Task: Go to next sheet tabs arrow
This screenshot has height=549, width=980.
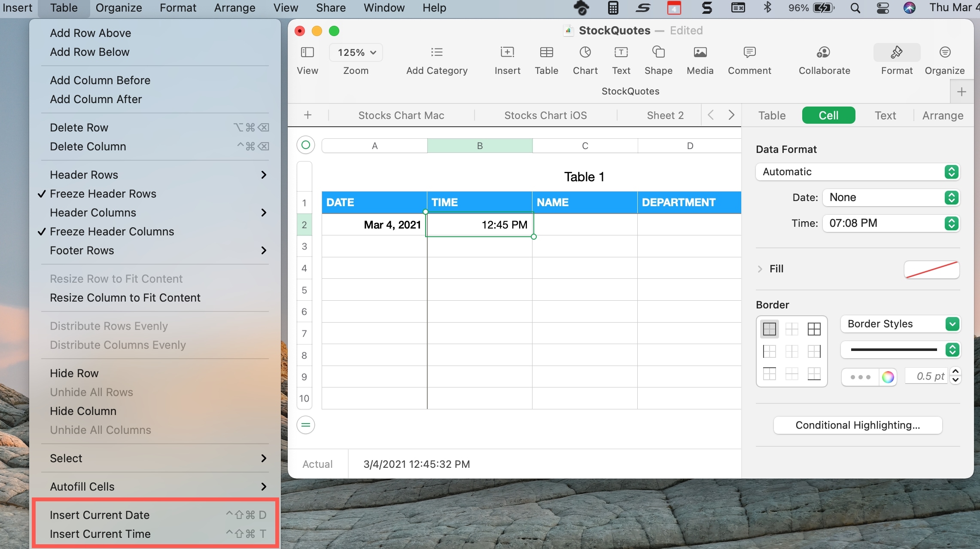Action: pyautogui.click(x=731, y=115)
